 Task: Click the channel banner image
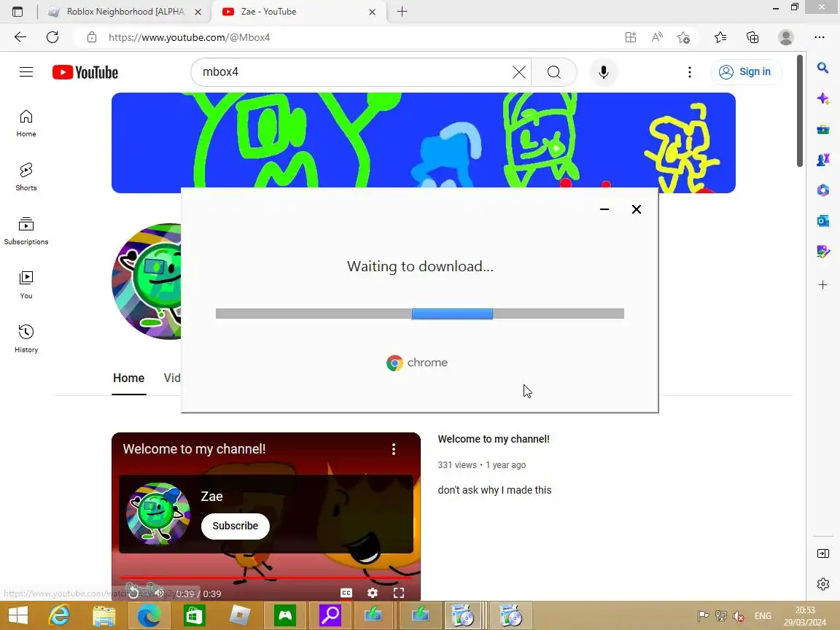coord(423,142)
